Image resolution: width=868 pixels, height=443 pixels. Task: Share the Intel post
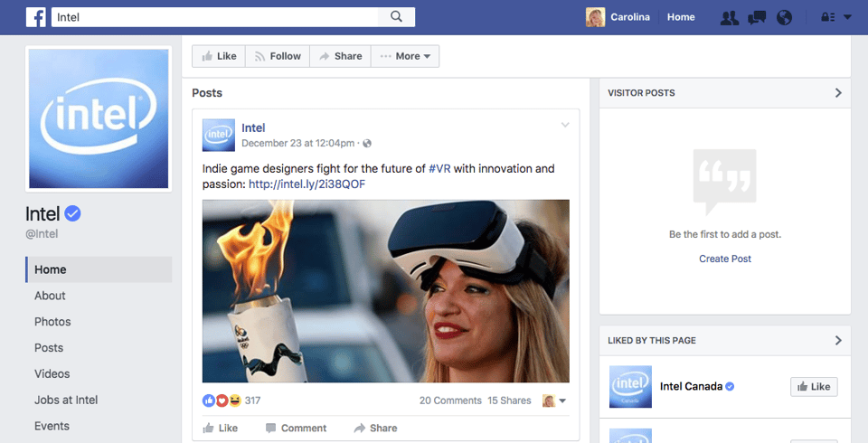coord(376,428)
